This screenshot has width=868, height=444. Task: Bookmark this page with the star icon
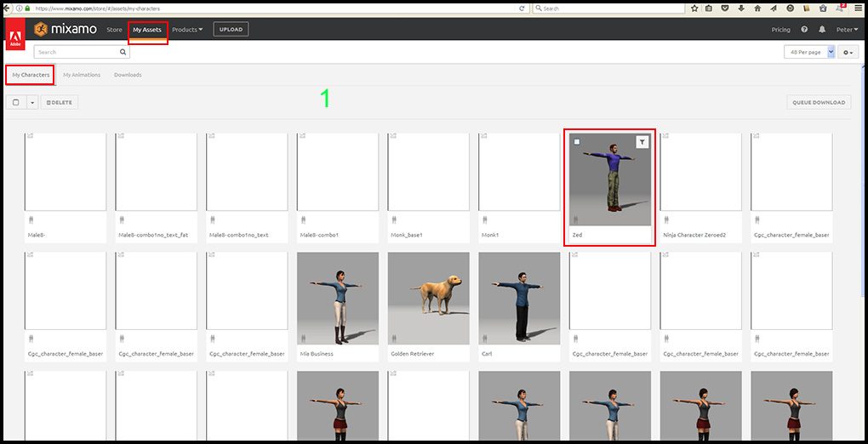(x=694, y=9)
